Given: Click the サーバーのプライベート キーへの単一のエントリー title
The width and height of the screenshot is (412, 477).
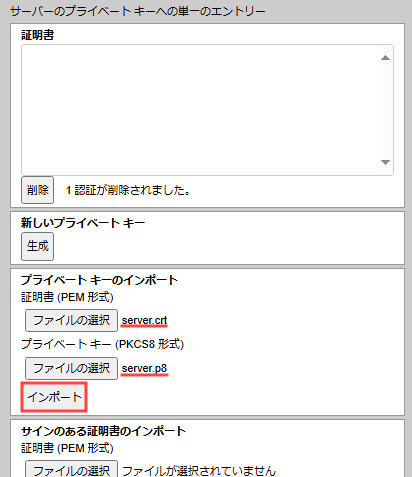Looking at the screenshot, I should pyautogui.click(x=137, y=11).
